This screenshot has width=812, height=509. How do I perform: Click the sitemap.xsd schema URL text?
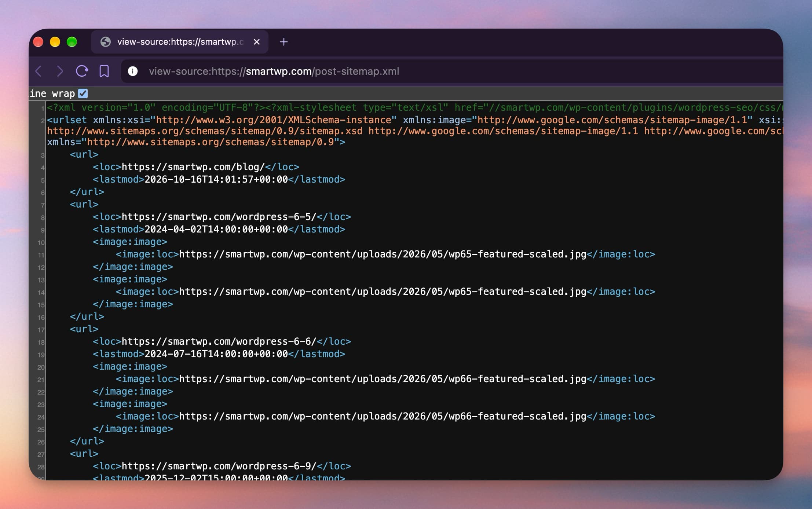(205, 131)
